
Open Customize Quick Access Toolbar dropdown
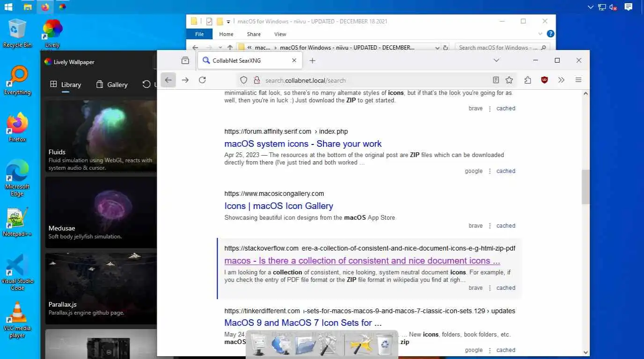tap(228, 22)
